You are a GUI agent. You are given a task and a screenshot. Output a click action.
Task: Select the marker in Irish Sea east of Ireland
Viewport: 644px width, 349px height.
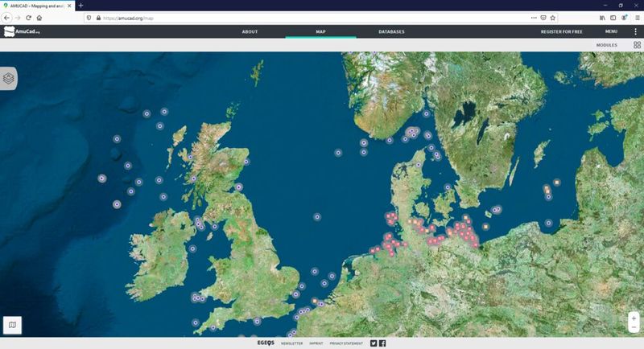tap(192, 248)
